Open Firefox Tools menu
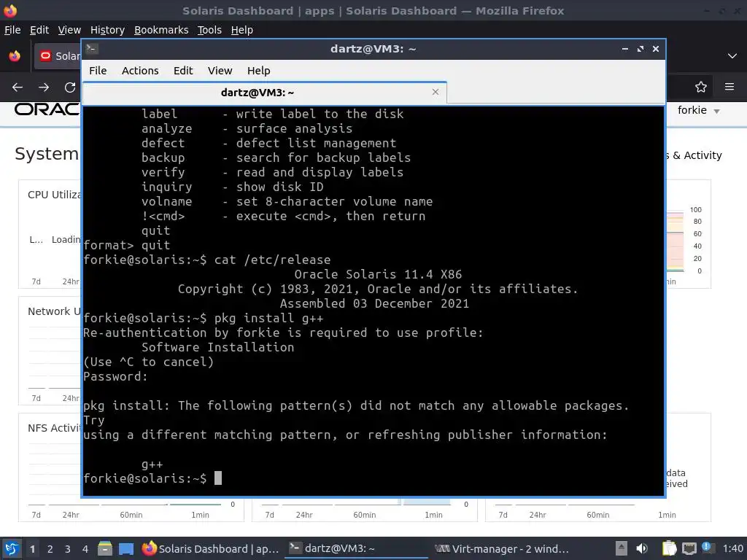 [x=209, y=30]
